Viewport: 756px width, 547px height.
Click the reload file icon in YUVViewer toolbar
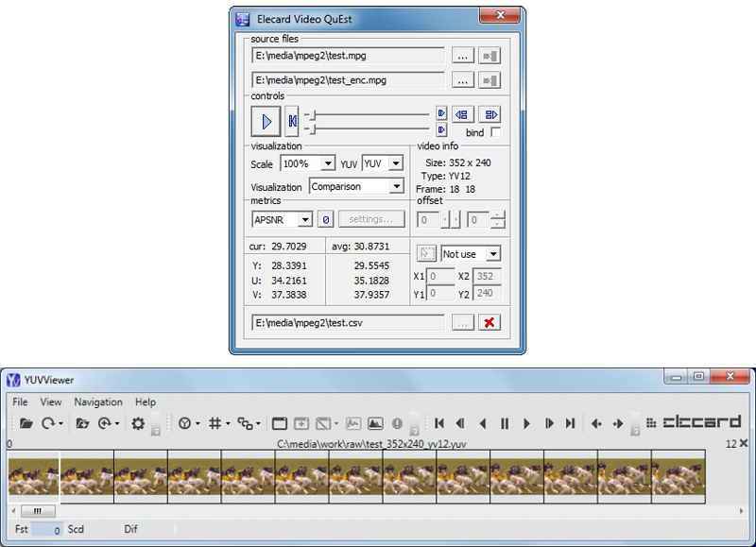point(48,423)
